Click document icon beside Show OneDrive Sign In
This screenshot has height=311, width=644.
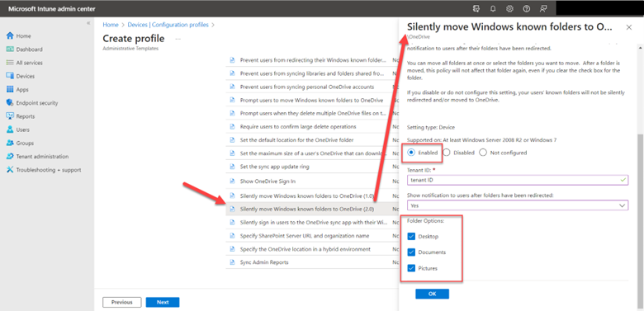click(x=232, y=181)
